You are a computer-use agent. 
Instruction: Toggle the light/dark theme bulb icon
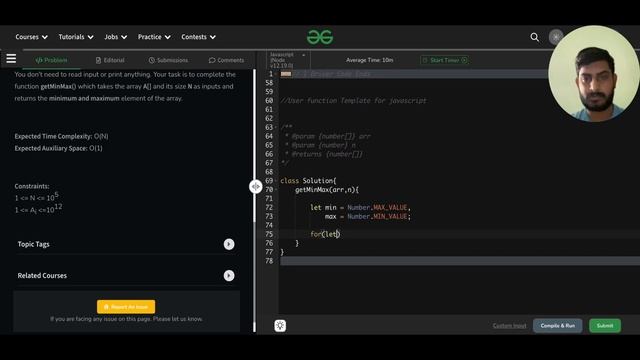pos(280,325)
